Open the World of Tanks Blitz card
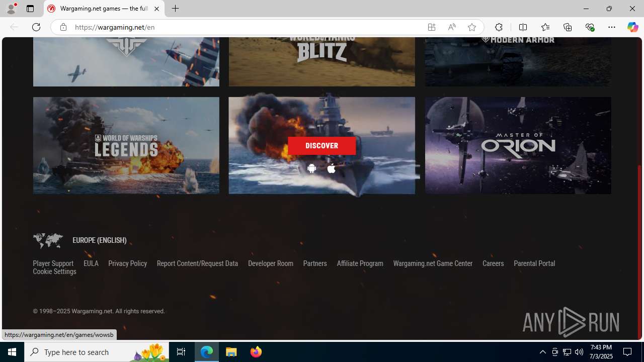The image size is (644, 362). [x=321, y=61]
